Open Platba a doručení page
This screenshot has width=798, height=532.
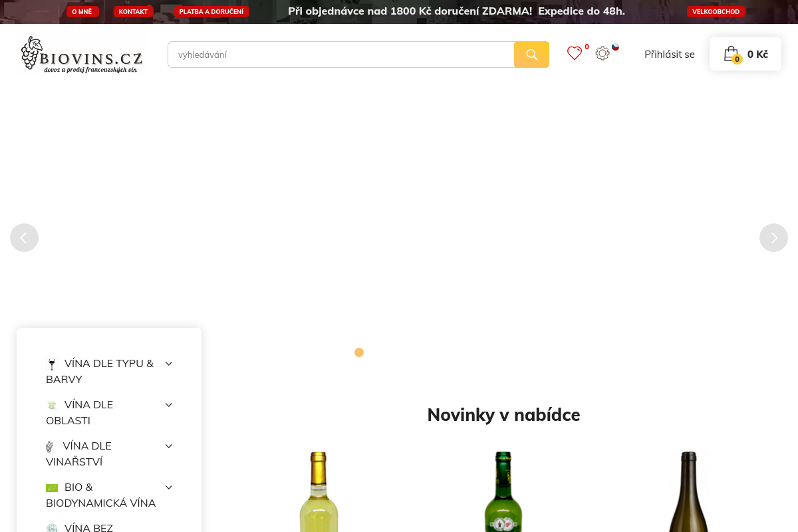pos(211,11)
